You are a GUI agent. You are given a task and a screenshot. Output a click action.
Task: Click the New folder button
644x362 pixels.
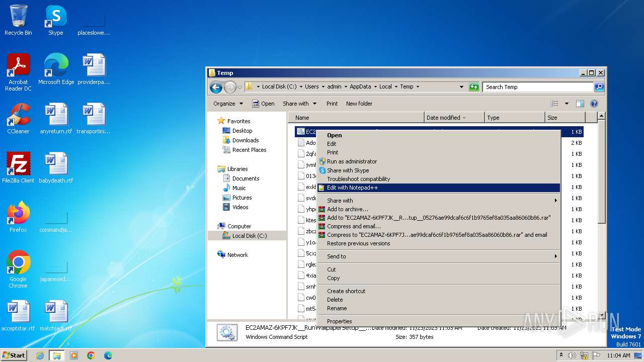click(x=359, y=104)
